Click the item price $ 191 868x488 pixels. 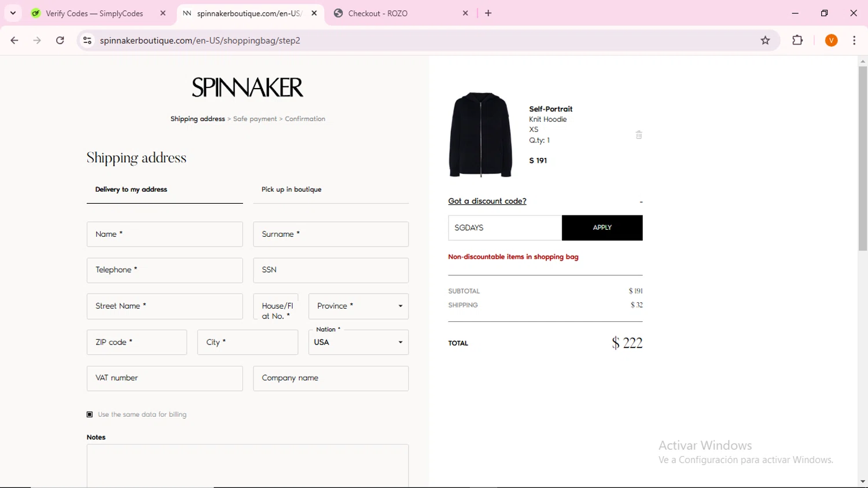[x=538, y=161]
